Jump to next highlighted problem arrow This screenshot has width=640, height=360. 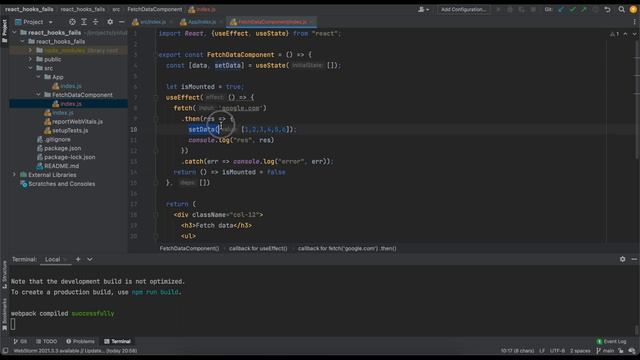coord(634,34)
